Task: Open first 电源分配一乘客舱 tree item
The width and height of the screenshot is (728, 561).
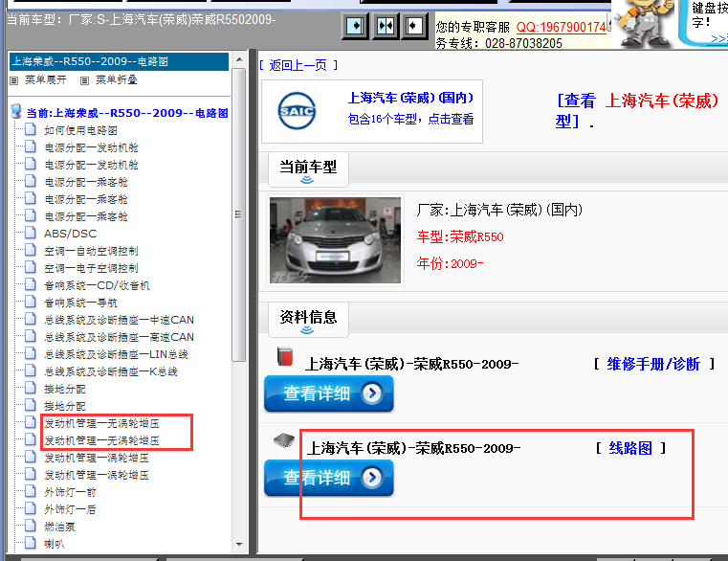Action: coord(86,182)
